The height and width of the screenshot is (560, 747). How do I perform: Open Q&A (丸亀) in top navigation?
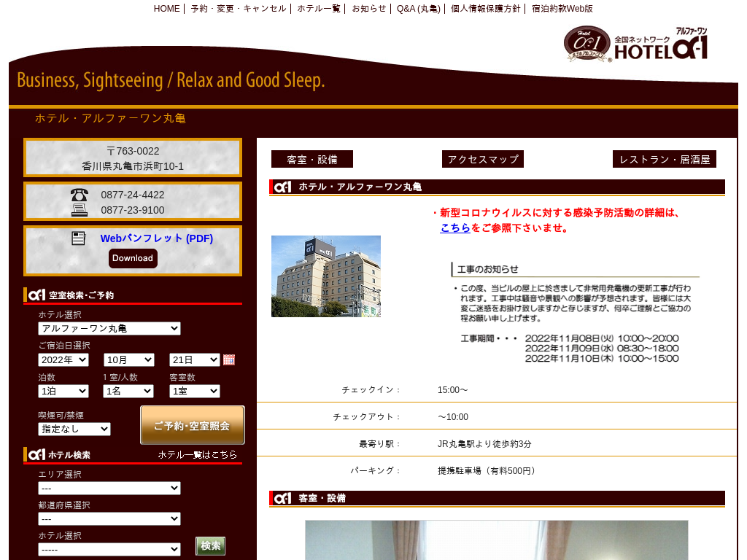click(418, 9)
